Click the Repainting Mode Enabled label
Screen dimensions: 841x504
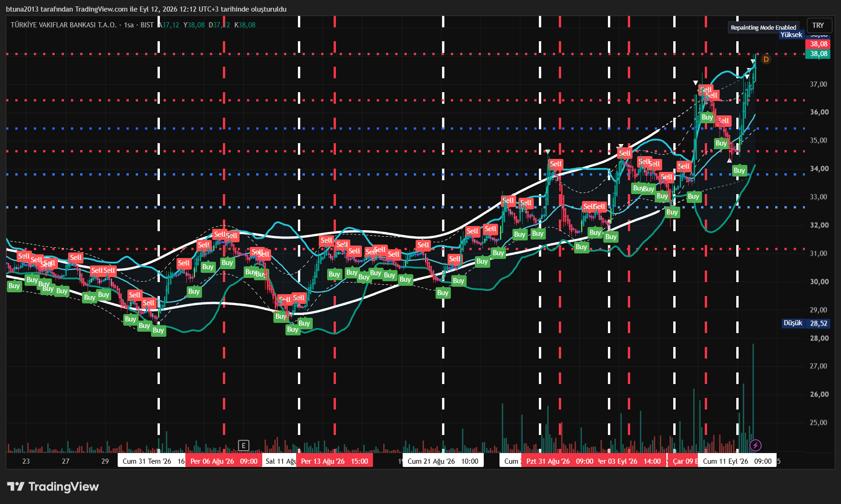click(x=763, y=28)
